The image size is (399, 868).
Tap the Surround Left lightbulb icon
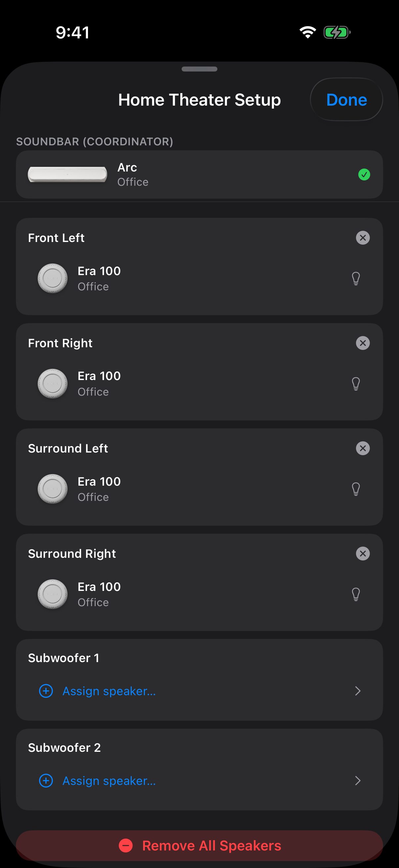356,489
